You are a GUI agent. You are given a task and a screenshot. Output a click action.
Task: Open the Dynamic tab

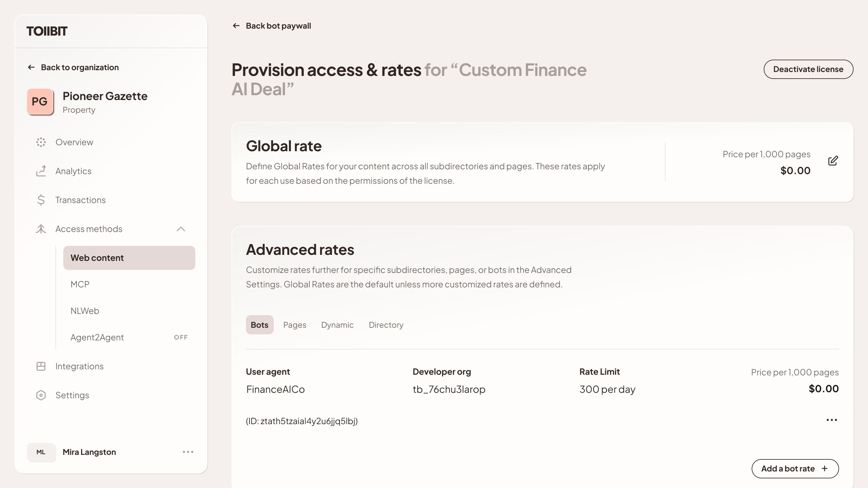[x=337, y=325]
